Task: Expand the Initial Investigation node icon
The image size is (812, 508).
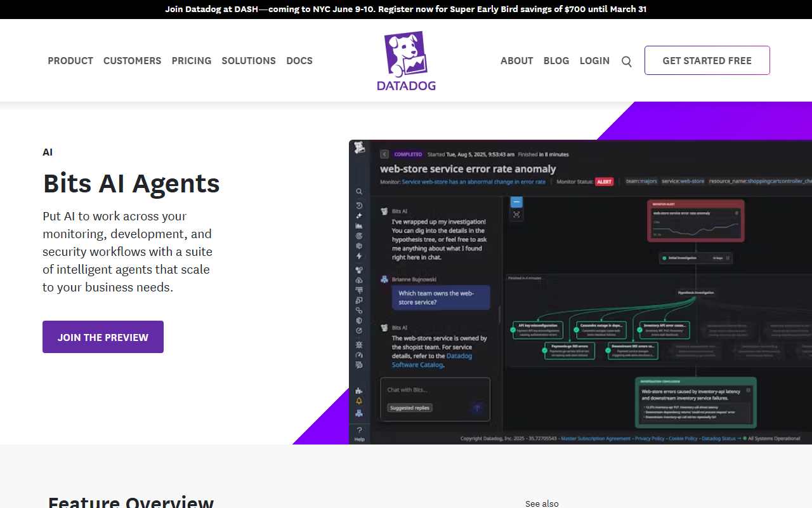Action: (728, 258)
